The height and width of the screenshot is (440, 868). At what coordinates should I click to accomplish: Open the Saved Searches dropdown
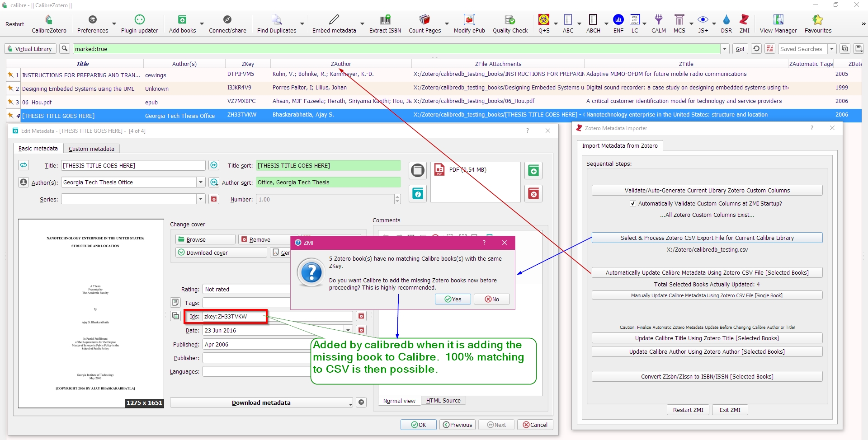tap(831, 49)
